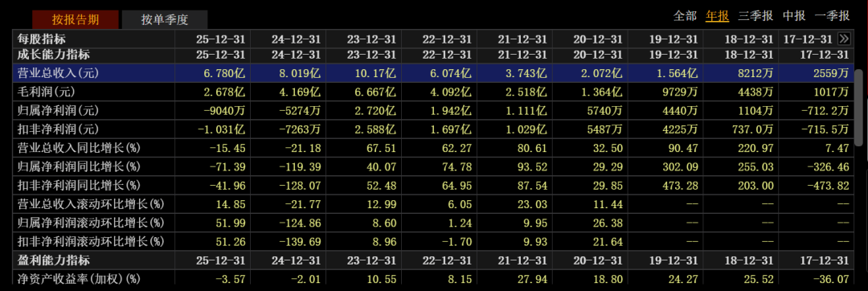Click the 23-12-31 column header in top row
Image resolution: width=868 pixels, height=291 pixels.
coord(371,39)
